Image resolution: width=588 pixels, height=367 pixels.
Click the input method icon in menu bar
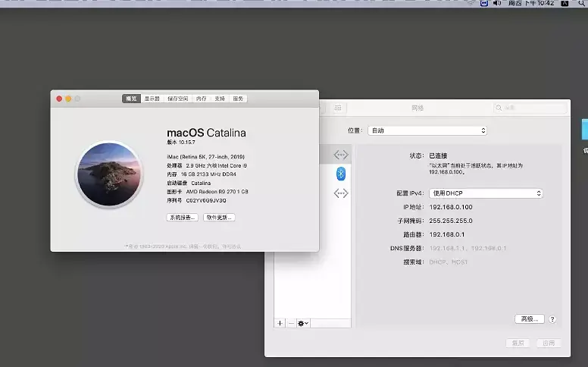[x=565, y=3]
